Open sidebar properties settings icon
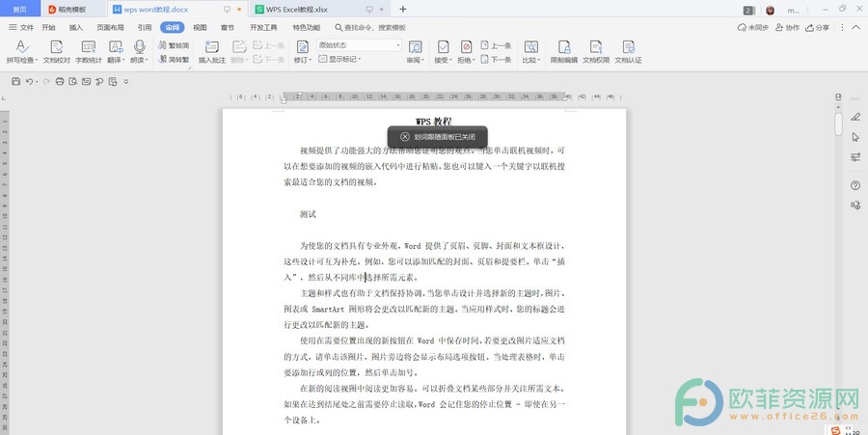868x435 pixels. pyautogui.click(x=855, y=157)
